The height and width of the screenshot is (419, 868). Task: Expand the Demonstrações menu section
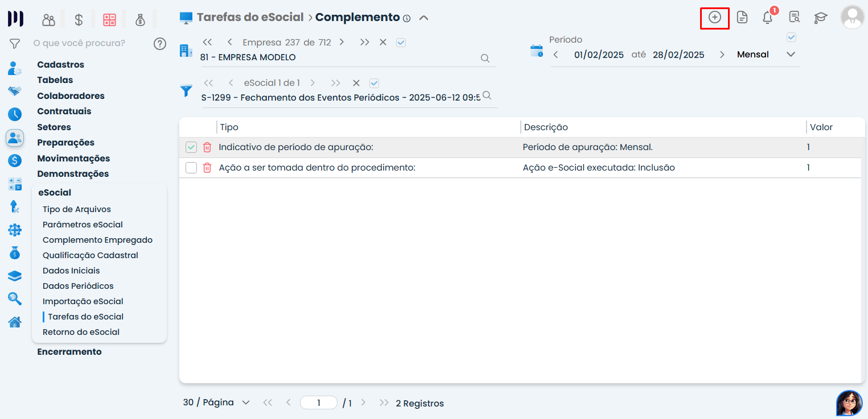73,174
